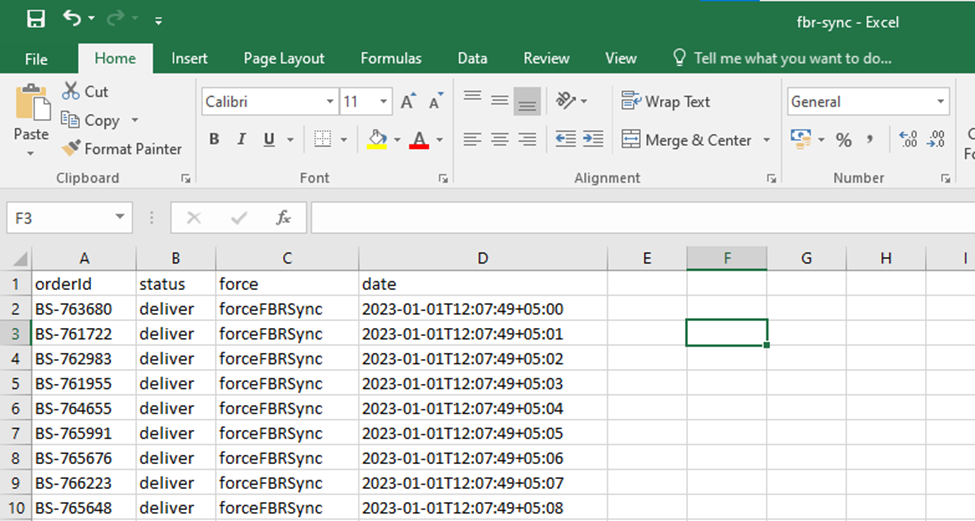This screenshot has height=521, width=975.
Task: Click the Name Box showing F3
Action: (x=60, y=217)
